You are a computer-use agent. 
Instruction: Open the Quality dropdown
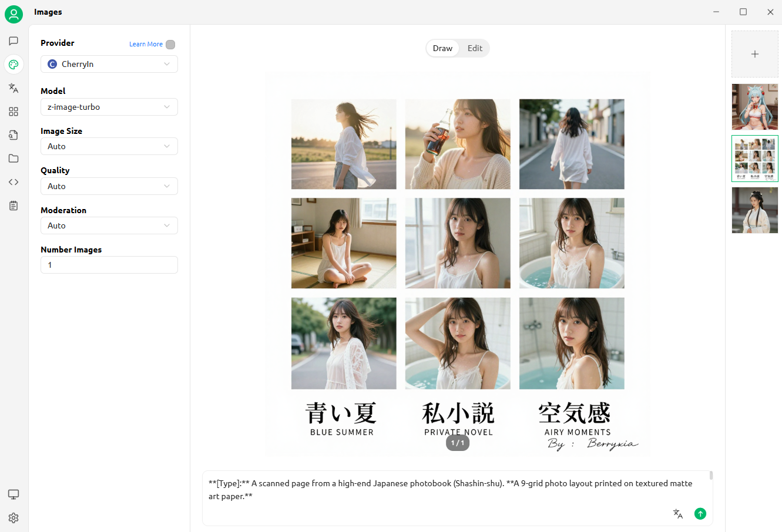[x=109, y=186]
